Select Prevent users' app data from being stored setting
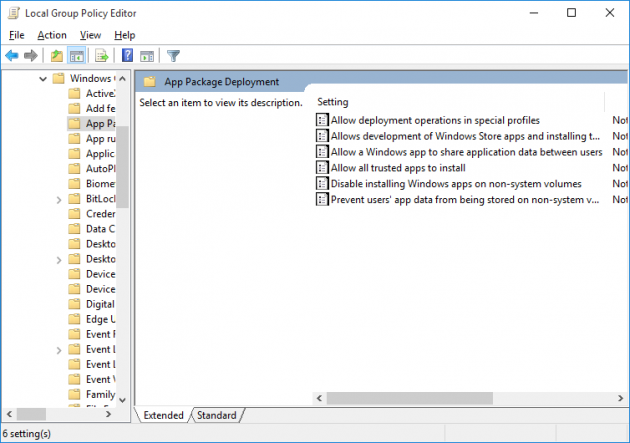 pyautogui.click(x=465, y=200)
